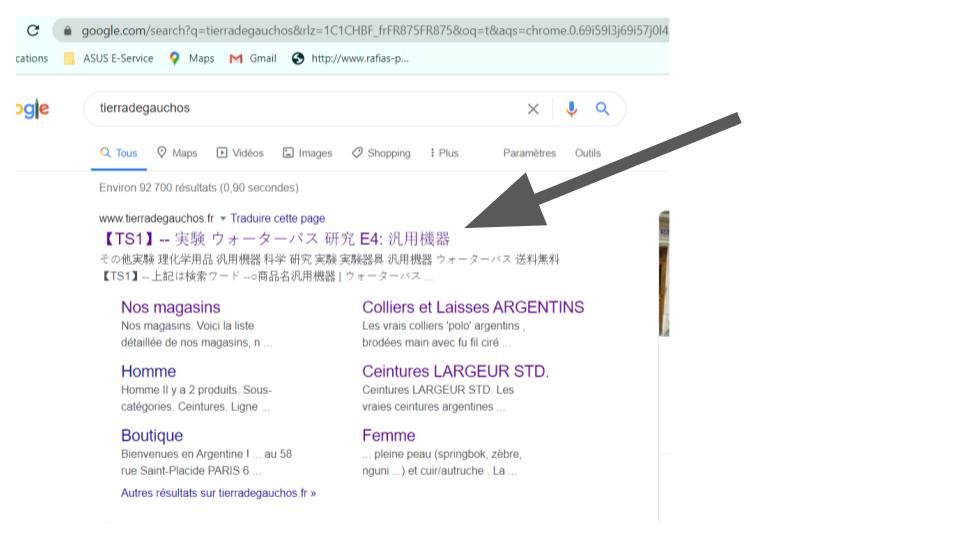The image size is (960, 540).
Task: Expand the Plus menu
Action: pos(444,153)
